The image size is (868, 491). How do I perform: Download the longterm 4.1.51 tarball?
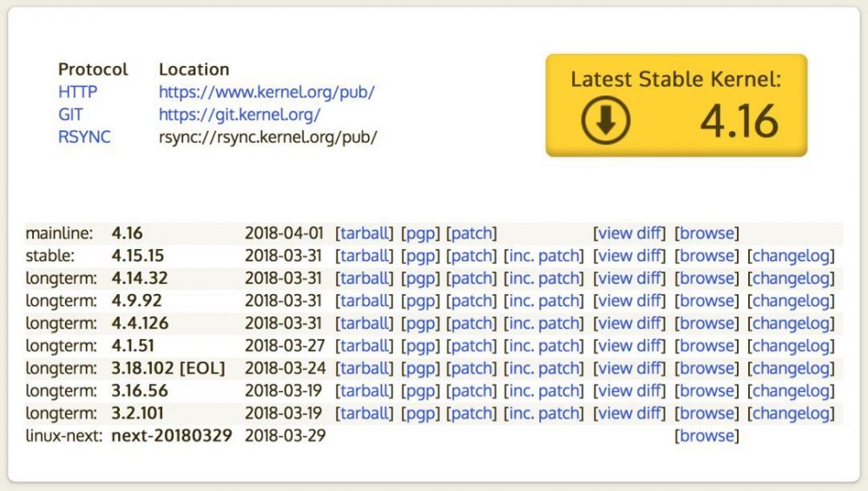point(365,345)
